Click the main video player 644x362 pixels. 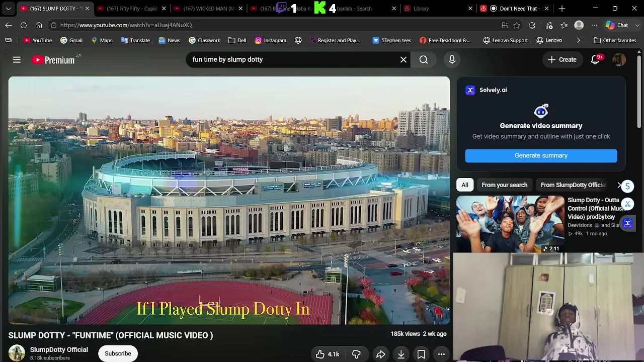coord(229,200)
